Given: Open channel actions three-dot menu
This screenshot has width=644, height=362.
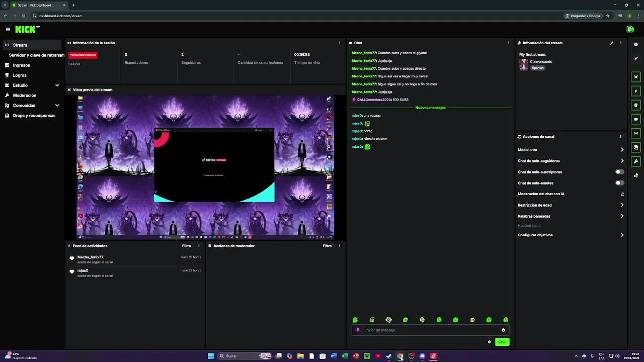Looking at the screenshot, I should point(620,137).
